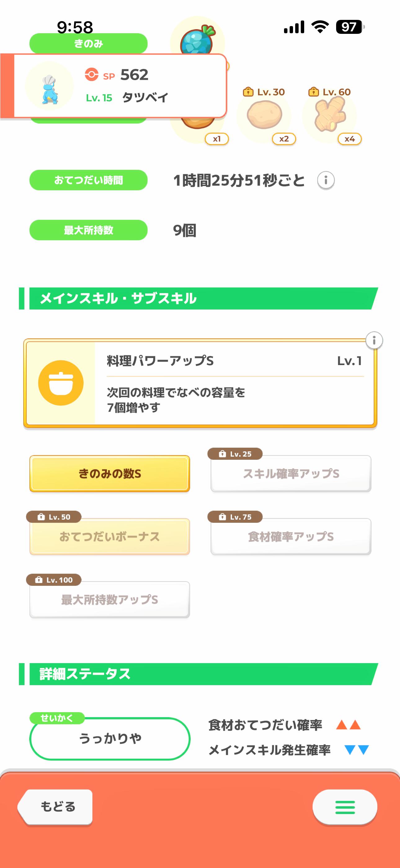Open the hamburger menu button
This screenshot has height=868, width=400.
[345, 807]
